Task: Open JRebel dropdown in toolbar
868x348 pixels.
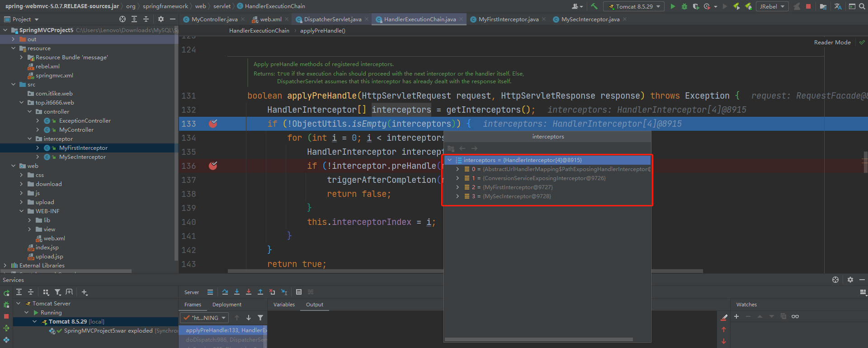Action: point(772,6)
